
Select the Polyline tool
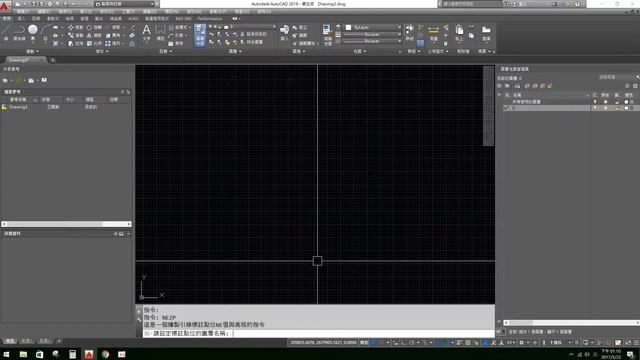coord(19,32)
